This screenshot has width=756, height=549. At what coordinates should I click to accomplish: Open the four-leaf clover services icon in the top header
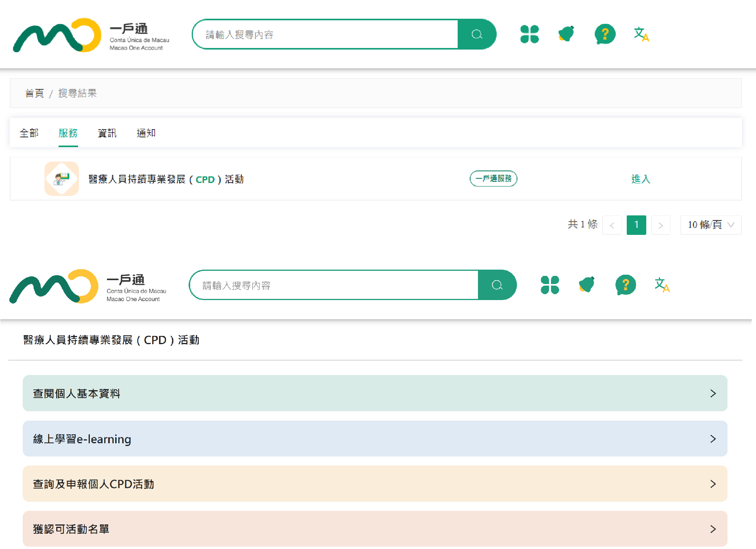click(529, 34)
